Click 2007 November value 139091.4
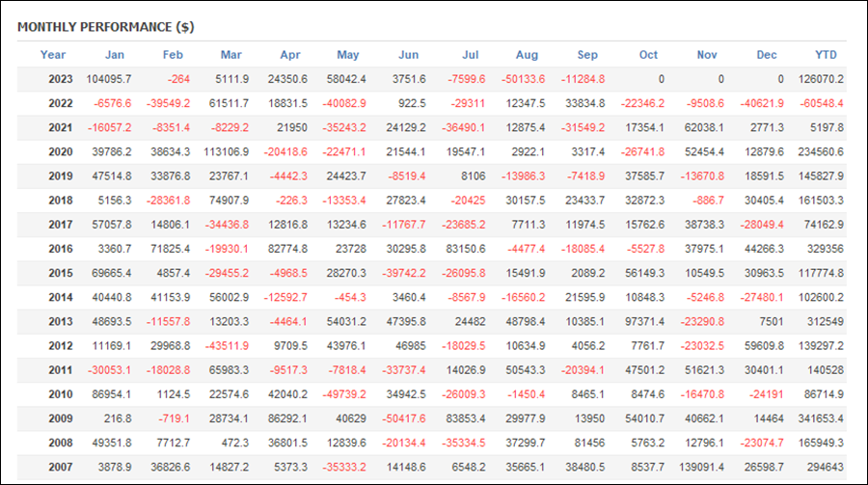 click(x=701, y=468)
